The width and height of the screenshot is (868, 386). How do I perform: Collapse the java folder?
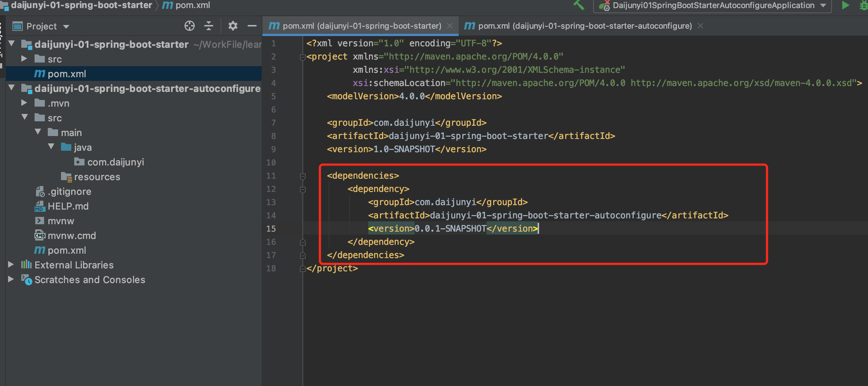pos(51,147)
